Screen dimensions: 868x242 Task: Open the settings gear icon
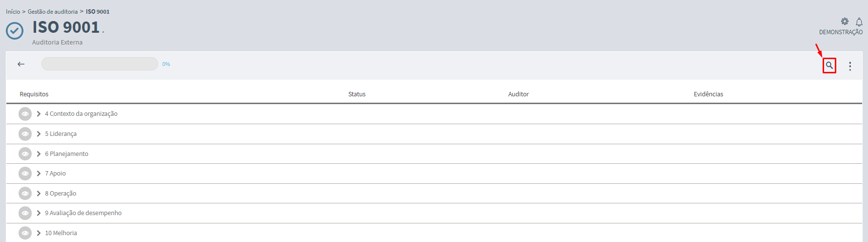pyautogui.click(x=845, y=22)
